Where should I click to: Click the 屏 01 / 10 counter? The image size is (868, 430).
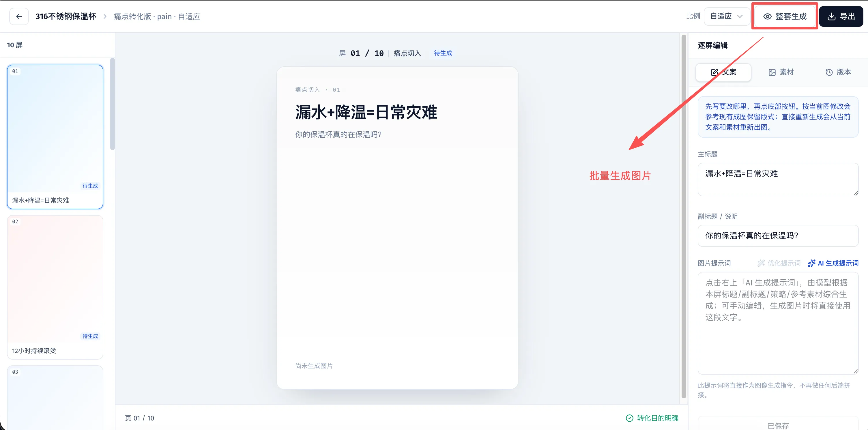[361, 53]
